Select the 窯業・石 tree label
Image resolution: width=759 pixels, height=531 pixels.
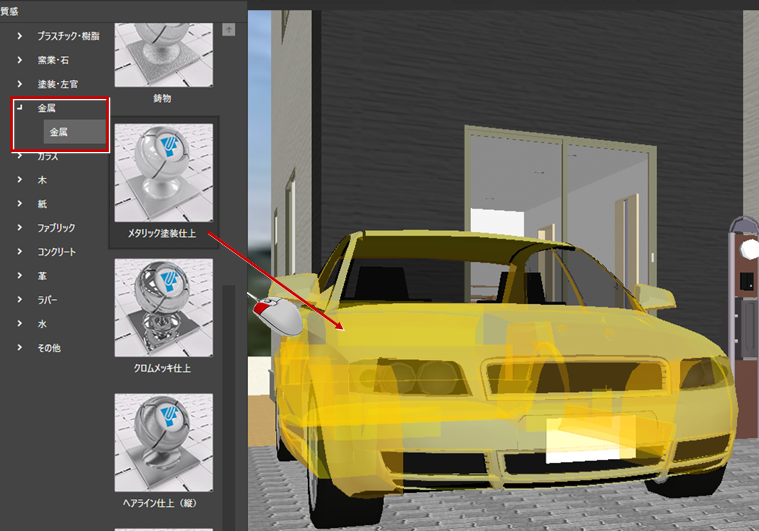pos(53,60)
